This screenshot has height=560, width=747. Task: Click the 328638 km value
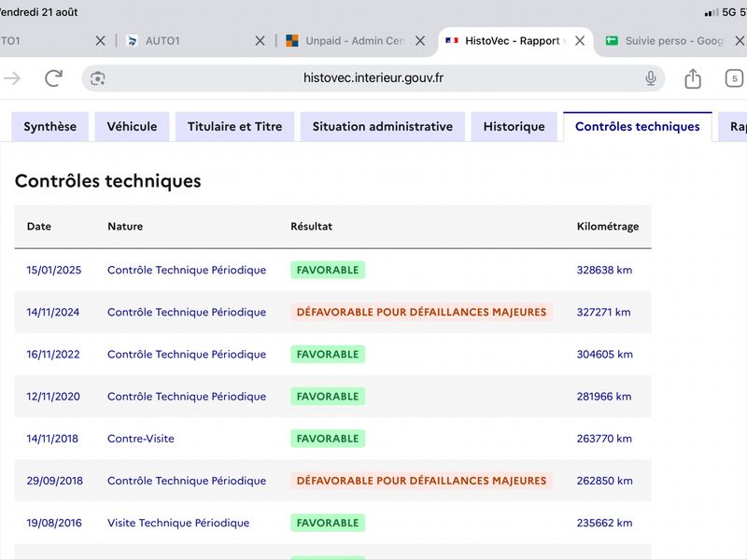coord(604,270)
